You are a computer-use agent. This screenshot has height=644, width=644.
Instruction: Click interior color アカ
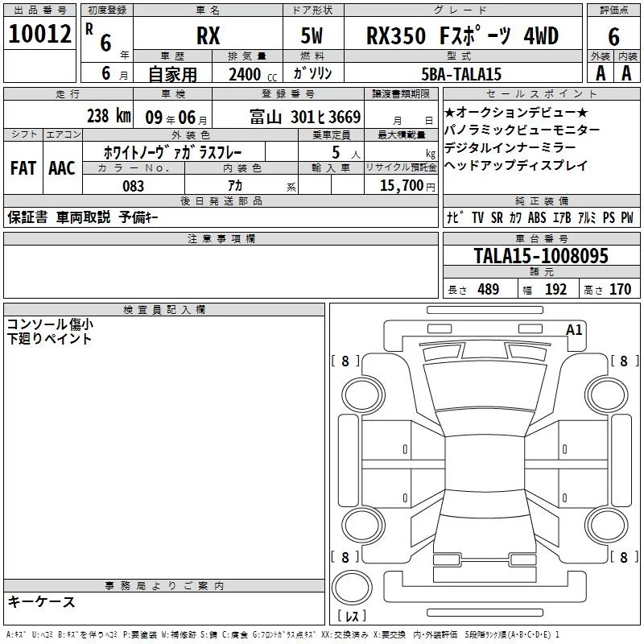click(x=235, y=186)
